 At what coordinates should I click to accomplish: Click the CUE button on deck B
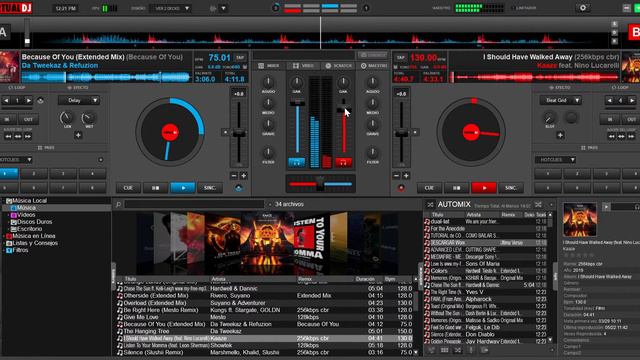429,188
